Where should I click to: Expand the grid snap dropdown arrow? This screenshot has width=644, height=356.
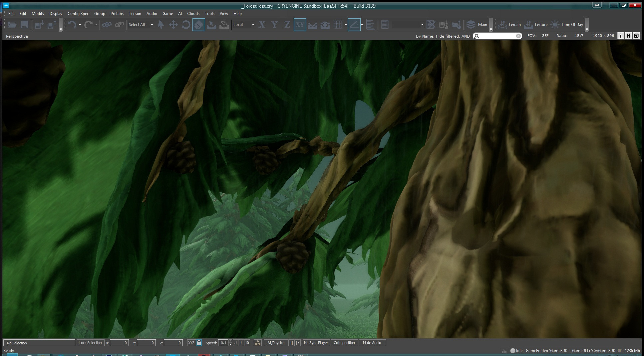point(346,25)
